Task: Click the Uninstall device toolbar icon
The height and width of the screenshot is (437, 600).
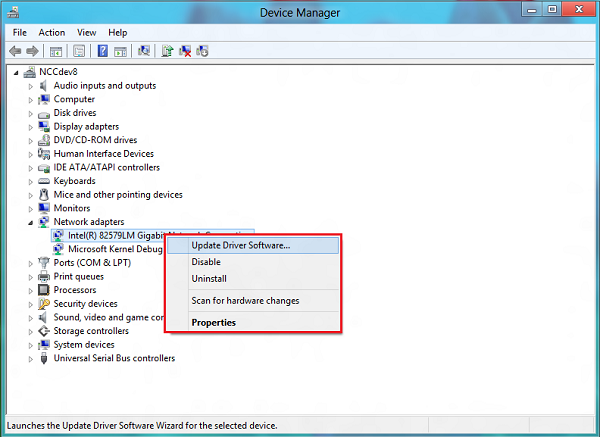Action: [x=185, y=51]
